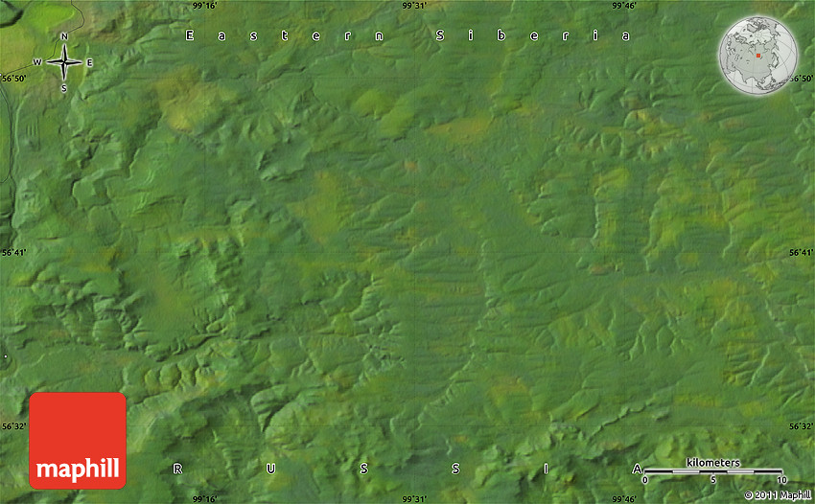Screen dimensions: 815x504
Task: Click the kilometers scale bar
Action: point(713,471)
